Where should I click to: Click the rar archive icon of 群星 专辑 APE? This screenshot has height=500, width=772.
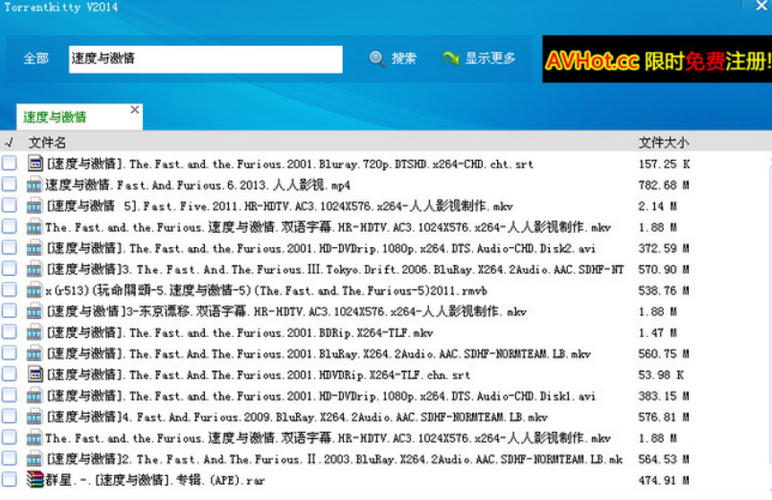click(35, 479)
